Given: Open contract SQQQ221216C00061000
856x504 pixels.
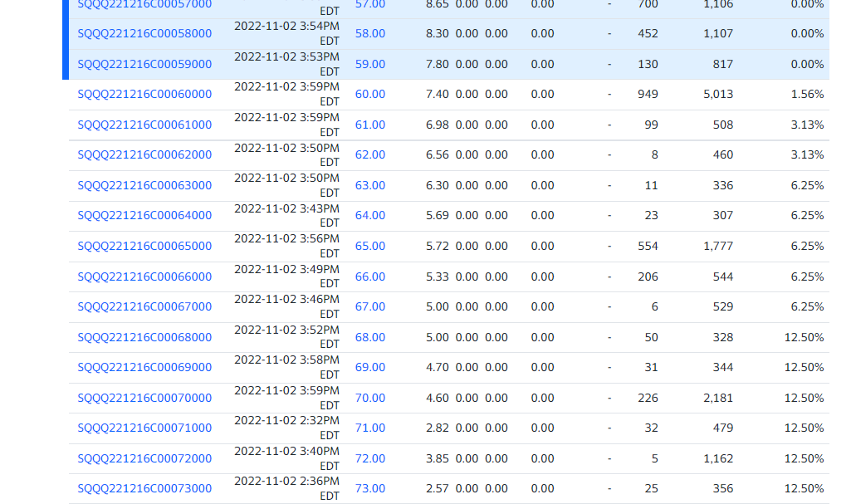Looking at the screenshot, I should [x=144, y=125].
